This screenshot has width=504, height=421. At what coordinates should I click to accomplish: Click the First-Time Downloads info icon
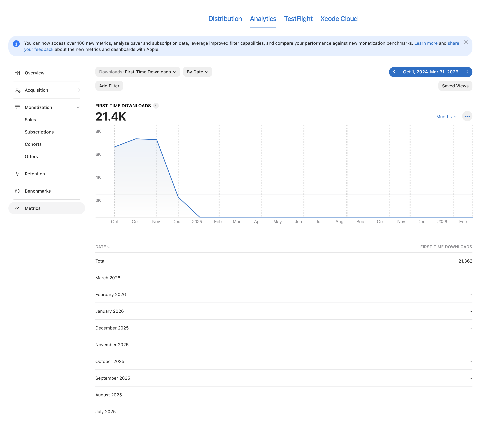click(156, 106)
